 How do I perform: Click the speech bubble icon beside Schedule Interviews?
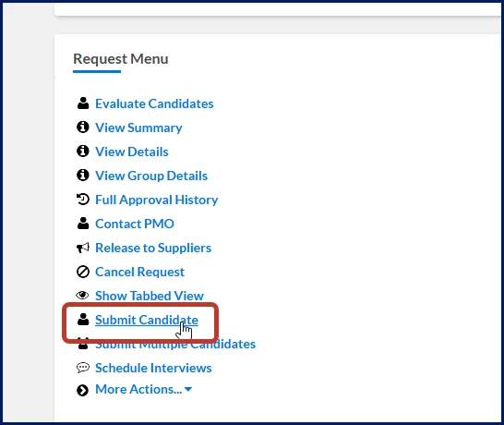pyautogui.click(x=82, y=368)
